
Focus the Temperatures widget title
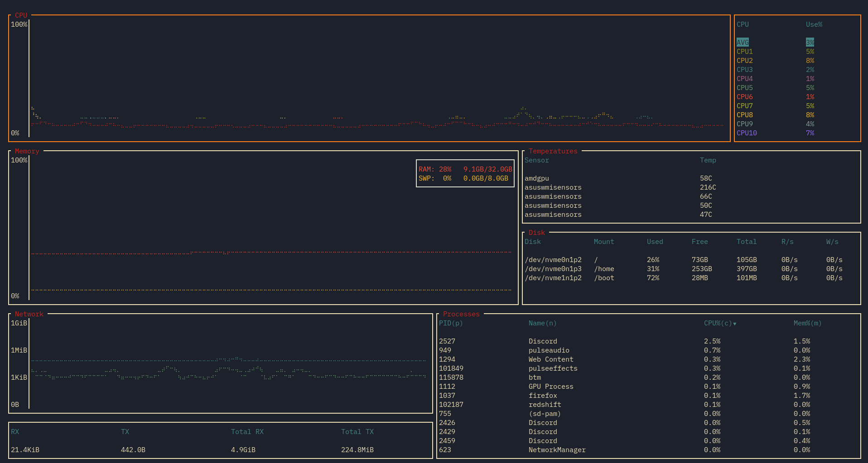tap(553, 151)
